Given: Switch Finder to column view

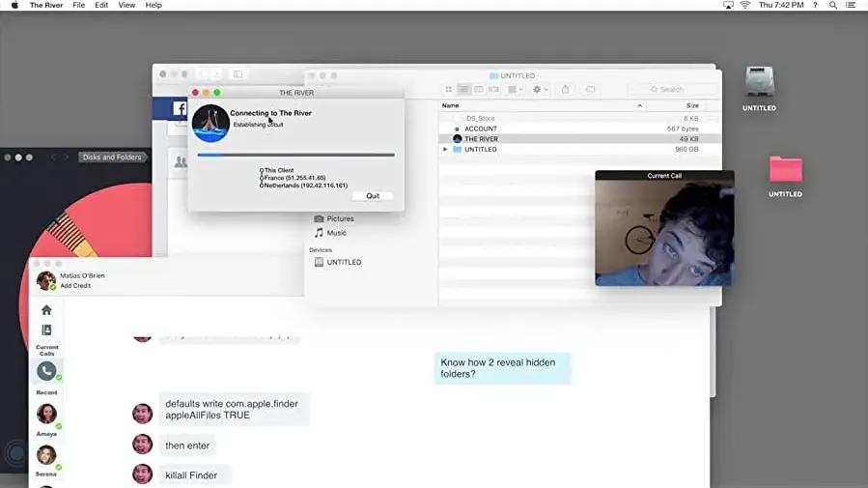Looking at the screenshot, I should tap(478, 89).
